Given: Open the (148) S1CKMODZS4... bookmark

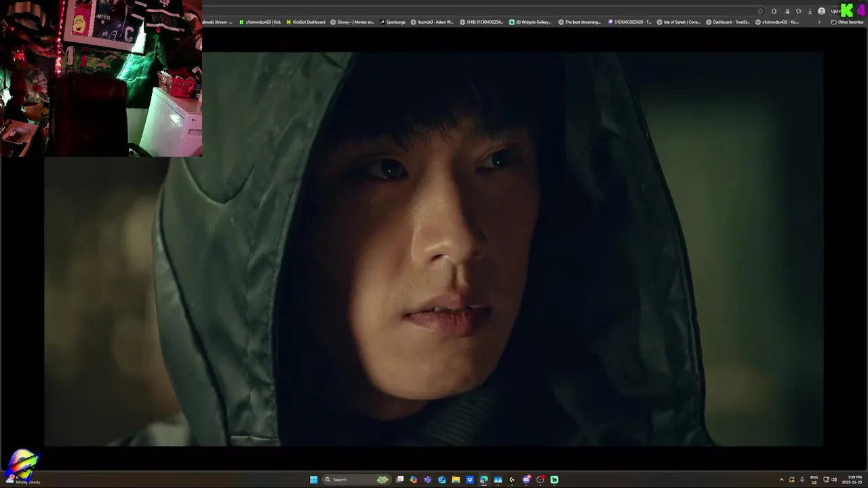Looking at the screenshot, I should tap(481, 22).
